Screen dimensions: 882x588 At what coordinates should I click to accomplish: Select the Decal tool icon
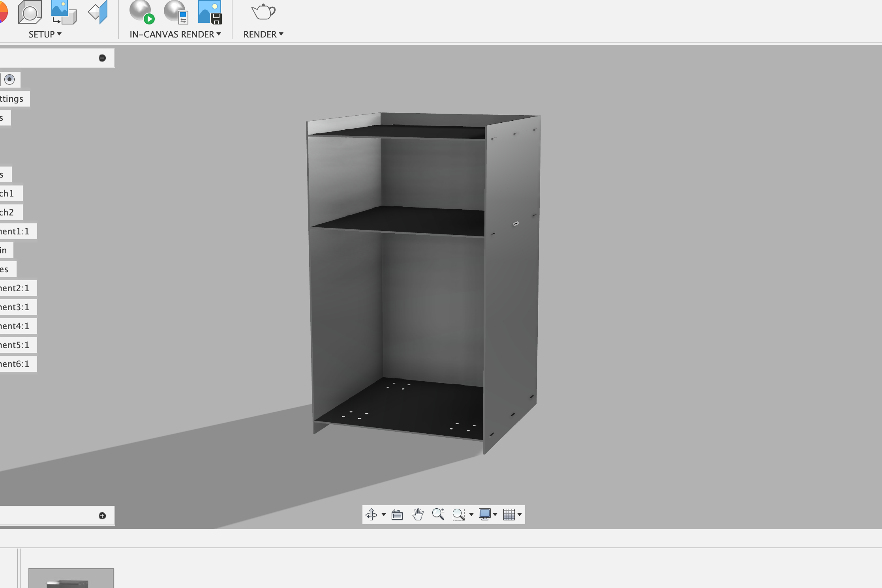click(63, 12)
